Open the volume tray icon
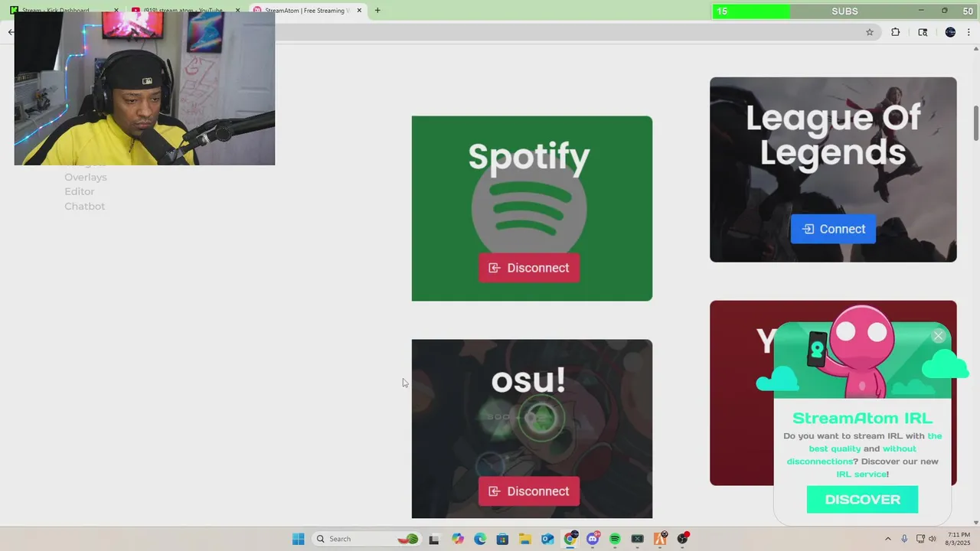 933,539
